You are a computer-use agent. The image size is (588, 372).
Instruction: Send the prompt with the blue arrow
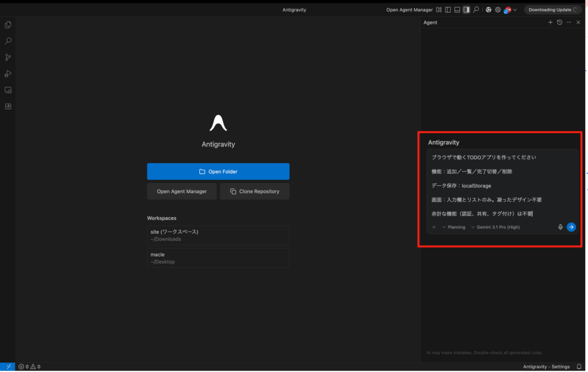[571, 227]
